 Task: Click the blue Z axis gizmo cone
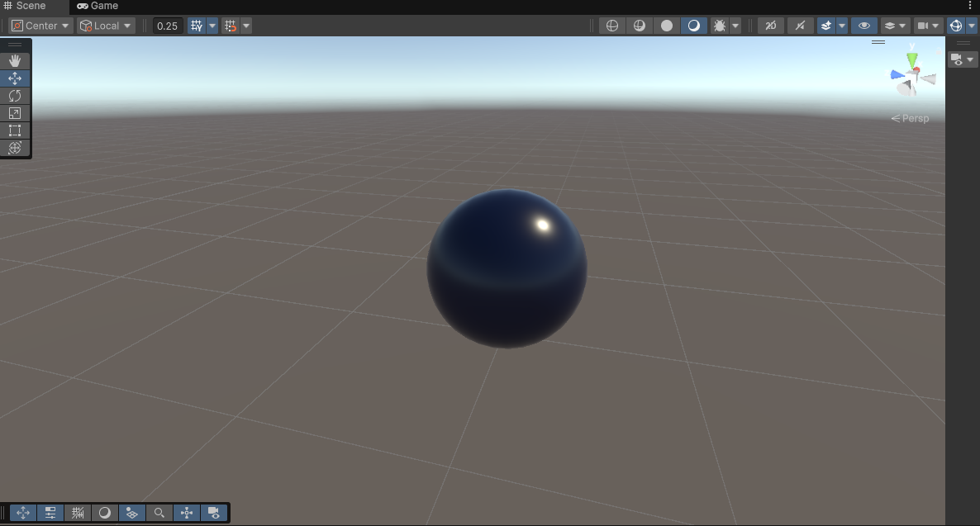click(897, 74)
